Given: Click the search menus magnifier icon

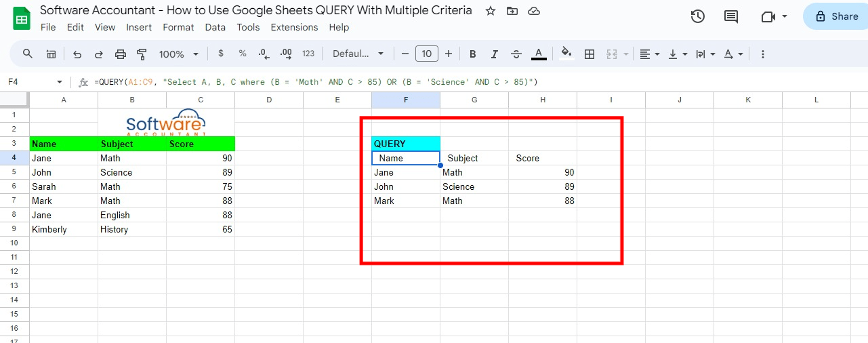Looking at the screenshot, I should coord(28,54).
